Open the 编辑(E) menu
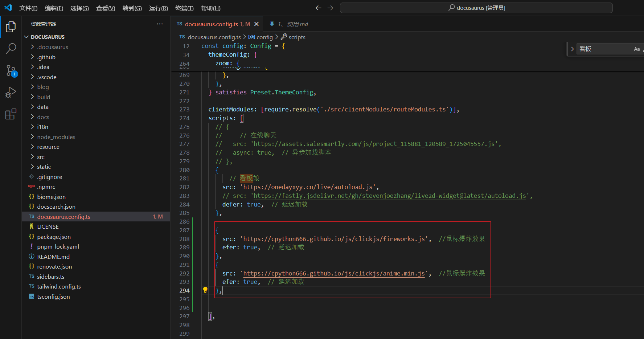 [54, 8]
